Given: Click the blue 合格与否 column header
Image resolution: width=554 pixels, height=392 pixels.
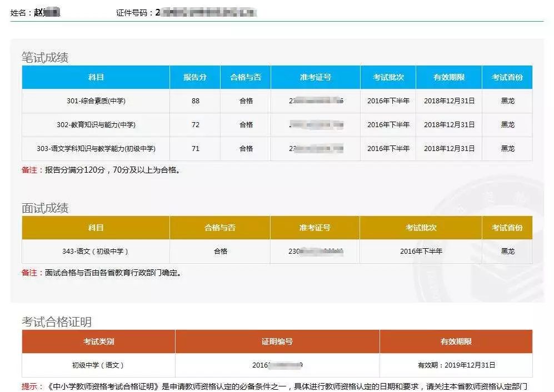Looking at the screenshot, I should click(246, 77).
